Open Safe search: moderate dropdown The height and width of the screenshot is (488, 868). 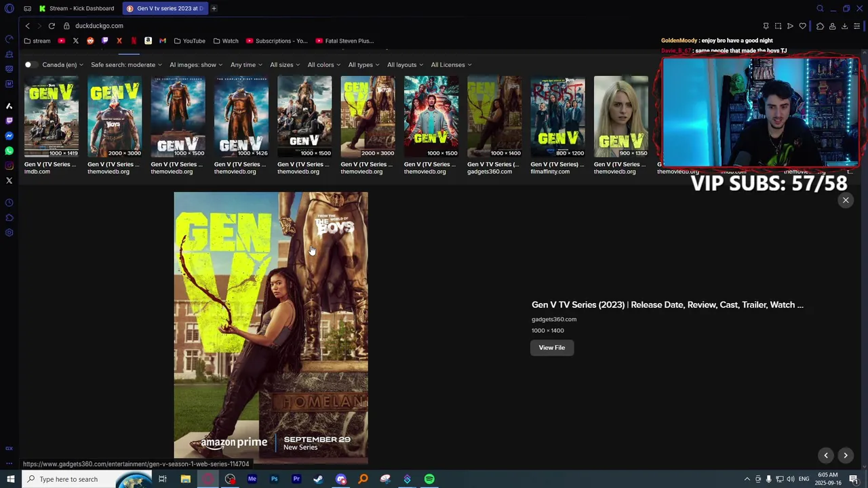point(126,64)
